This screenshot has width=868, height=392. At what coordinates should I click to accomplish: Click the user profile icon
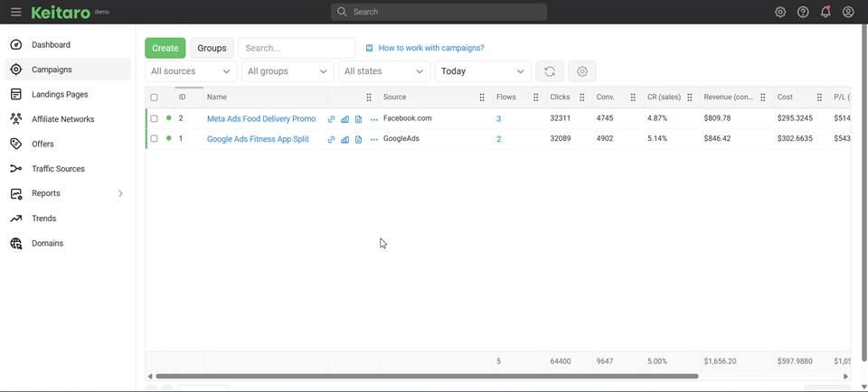[848, 12]
